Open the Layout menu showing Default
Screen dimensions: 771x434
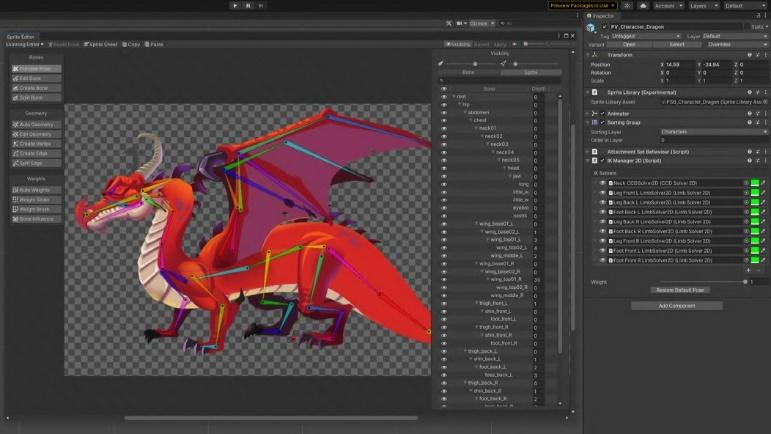744,5
